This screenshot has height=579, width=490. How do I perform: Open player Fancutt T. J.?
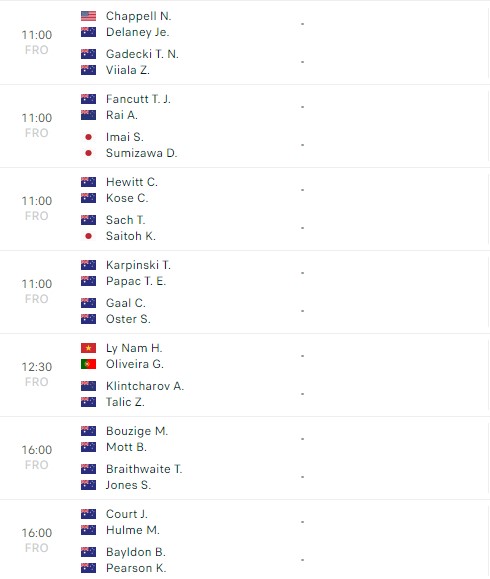(138, 99)
